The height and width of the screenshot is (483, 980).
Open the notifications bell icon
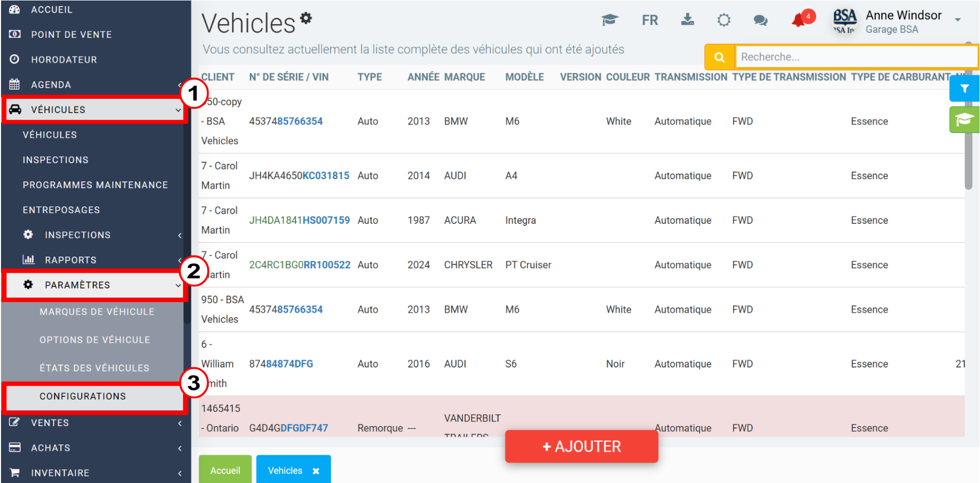click(x=799, y=20)
